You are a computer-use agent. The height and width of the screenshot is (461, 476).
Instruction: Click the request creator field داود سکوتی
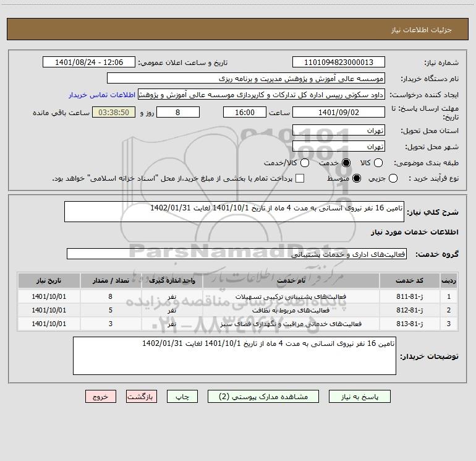[x=261, y=95]
